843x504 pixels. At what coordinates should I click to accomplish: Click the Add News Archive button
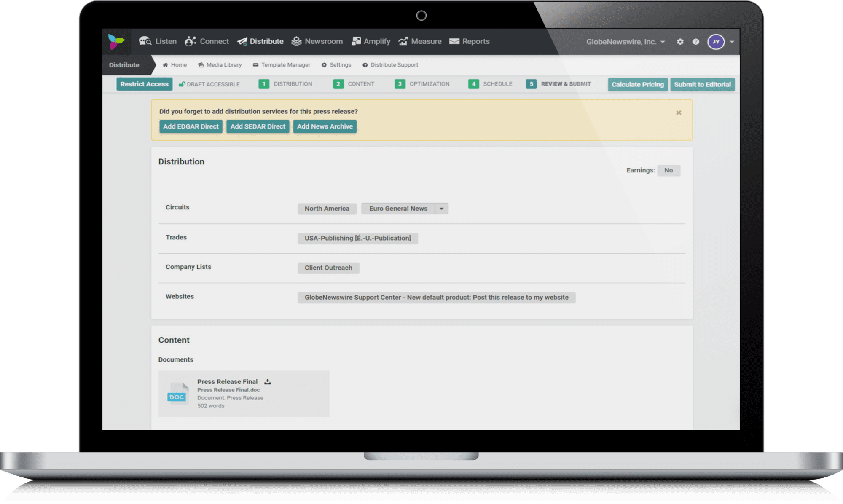(325, 126)
